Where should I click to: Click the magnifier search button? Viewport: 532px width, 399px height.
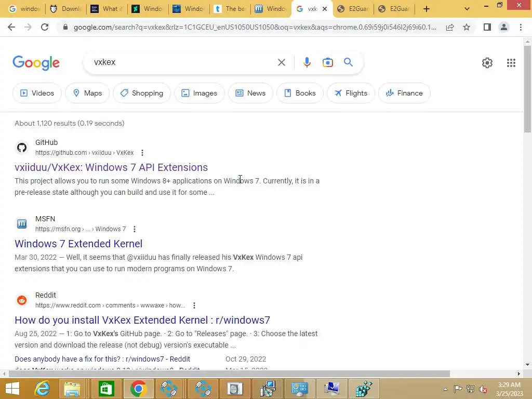point(348,62)
